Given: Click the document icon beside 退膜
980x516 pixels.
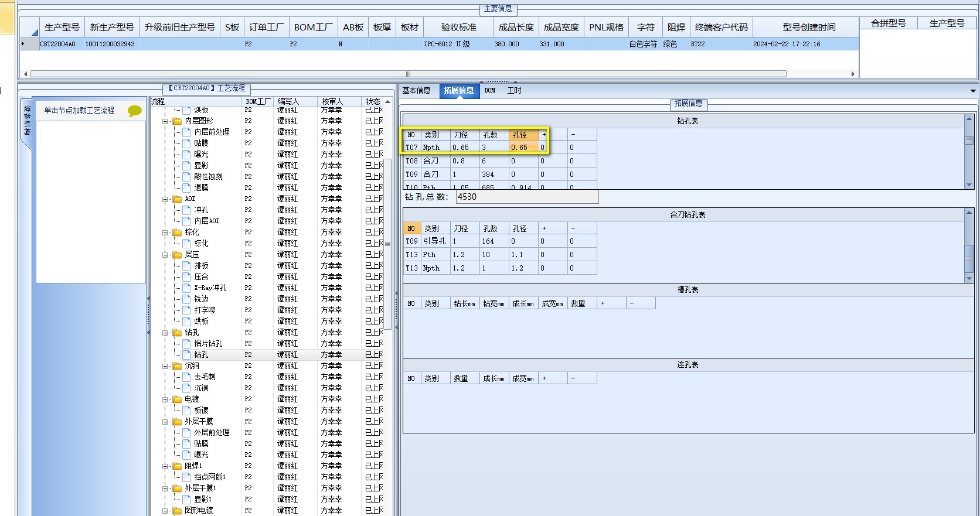Looking at the screenshot, I should coord(186,188).
